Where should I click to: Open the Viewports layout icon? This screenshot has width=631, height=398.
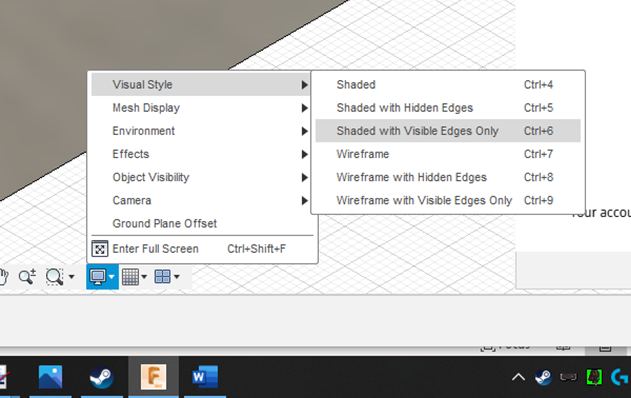(x=163, y=277)
